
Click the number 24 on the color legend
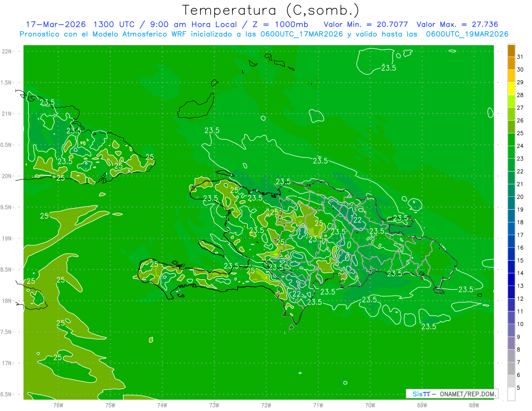click(520, 146)
